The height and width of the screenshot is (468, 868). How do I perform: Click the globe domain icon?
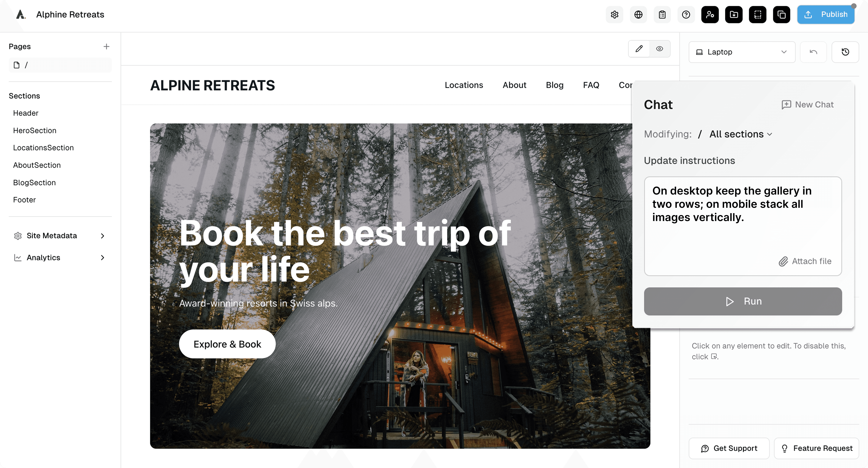pos(638,14)
